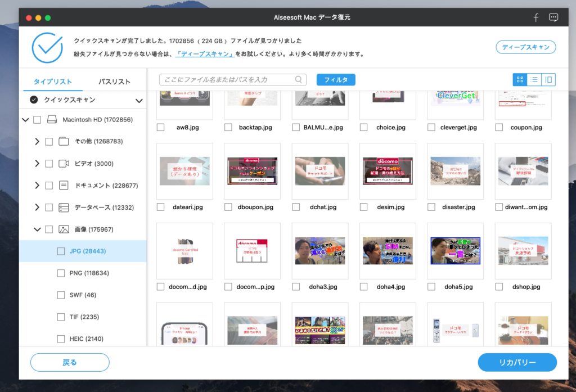Select checkbox for dchat.jpg
Viewport: 576px width, 392px height.
coord(296,207)
